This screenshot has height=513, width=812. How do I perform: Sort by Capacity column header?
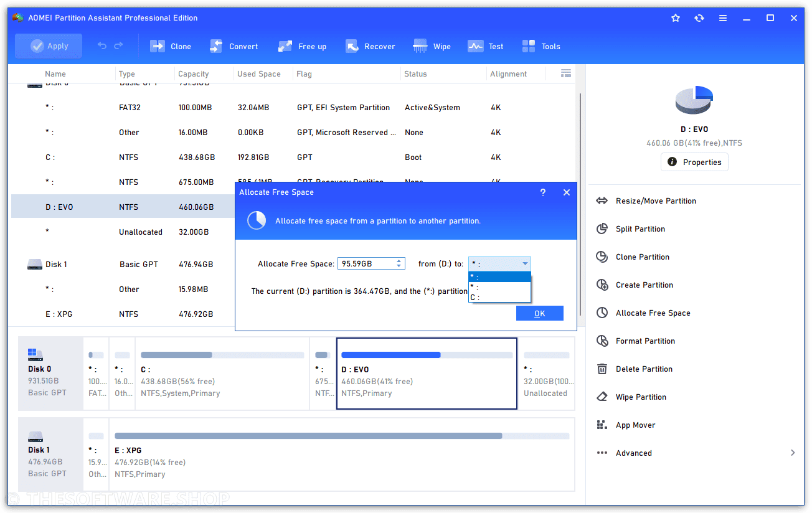[x=193, y=73]
